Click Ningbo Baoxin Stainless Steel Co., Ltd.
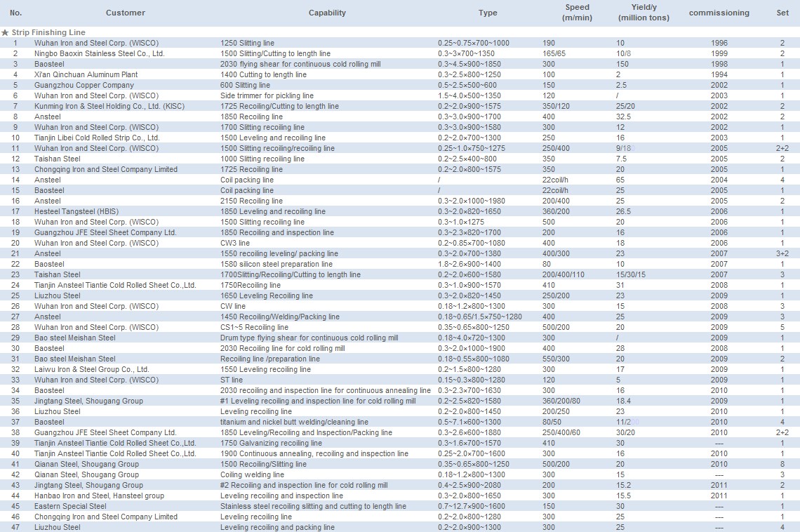800x532 pixels. 100,53
